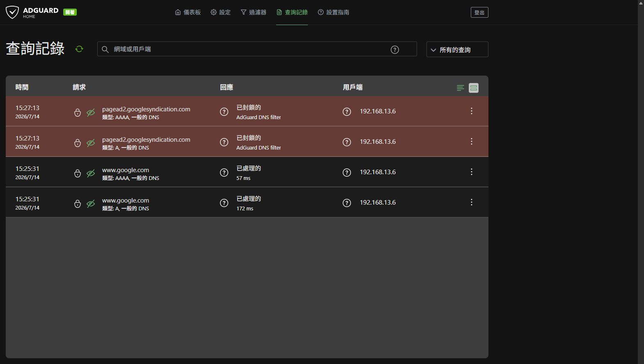Click the tracker eye icon for the 15:27:13 AAAA request
This screenshot has height=364, width=644.
coord(91,112)
